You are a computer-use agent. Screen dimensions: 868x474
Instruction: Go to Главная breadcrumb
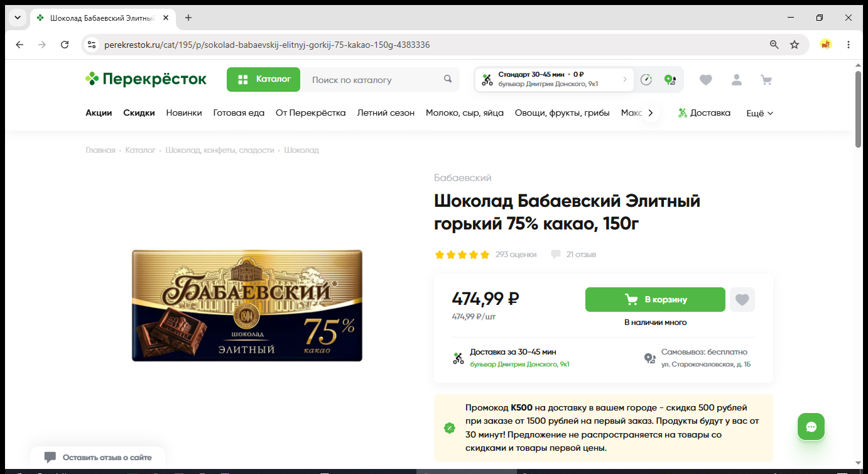pyautogui.click(x=100, y=150)
